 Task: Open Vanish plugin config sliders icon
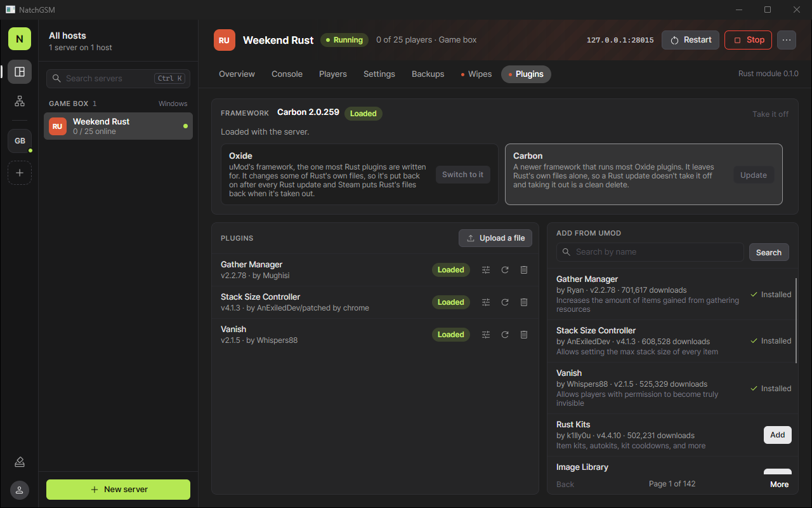coord(486,335)
